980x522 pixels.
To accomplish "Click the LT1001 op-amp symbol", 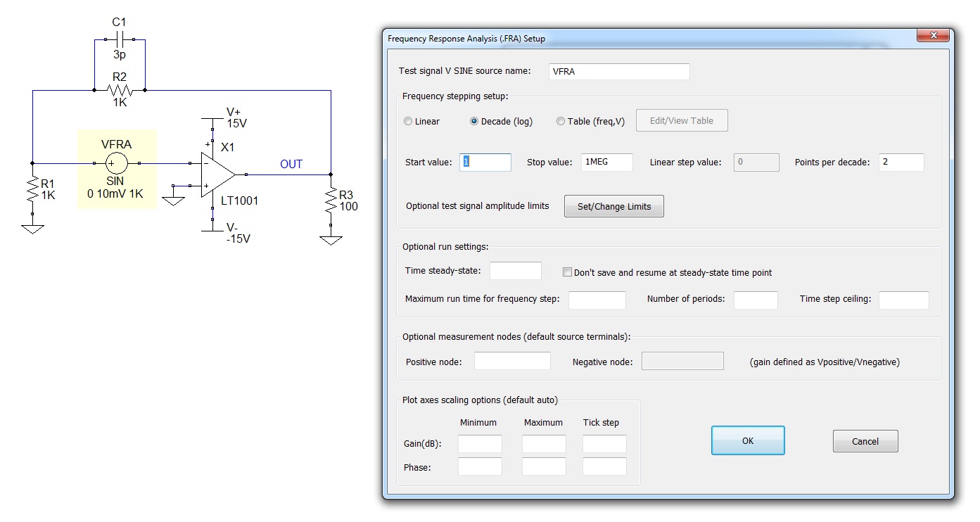I will (219, 174).
